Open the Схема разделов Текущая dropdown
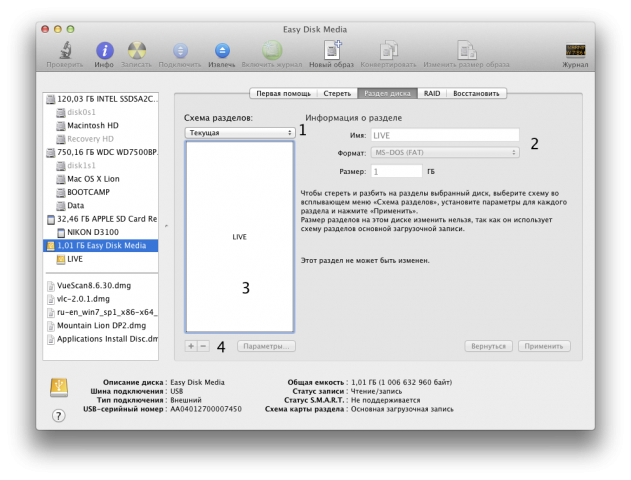Screen dimensions: 631x480 click(x=239, y=132)
